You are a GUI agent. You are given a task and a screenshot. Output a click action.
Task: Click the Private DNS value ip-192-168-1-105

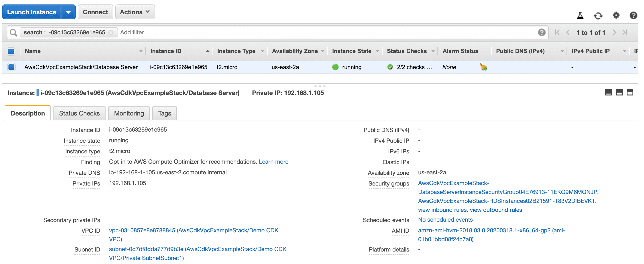coord(168,173)
